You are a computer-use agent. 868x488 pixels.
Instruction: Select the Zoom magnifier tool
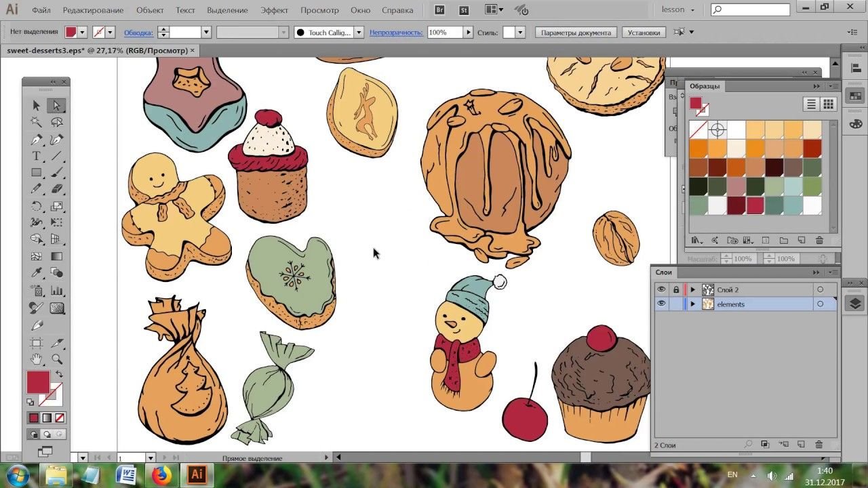57,359
